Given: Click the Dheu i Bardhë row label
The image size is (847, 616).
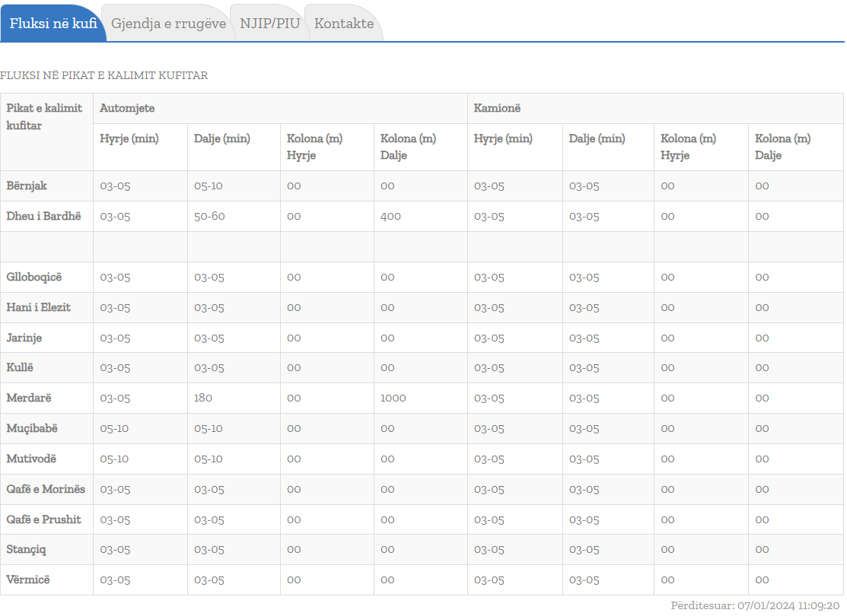Looking at the screenshot, I should tap(43, 216).
